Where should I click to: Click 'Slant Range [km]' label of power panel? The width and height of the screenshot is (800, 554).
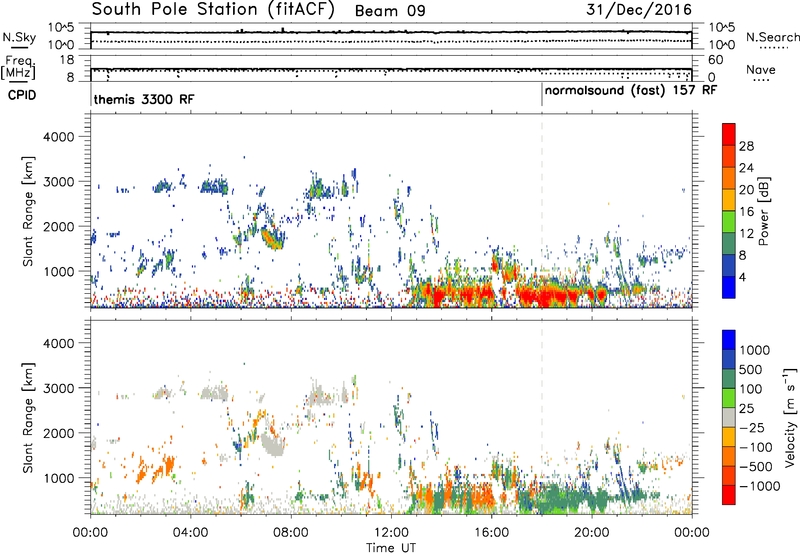pyautogui.click(x=28, y=211)
